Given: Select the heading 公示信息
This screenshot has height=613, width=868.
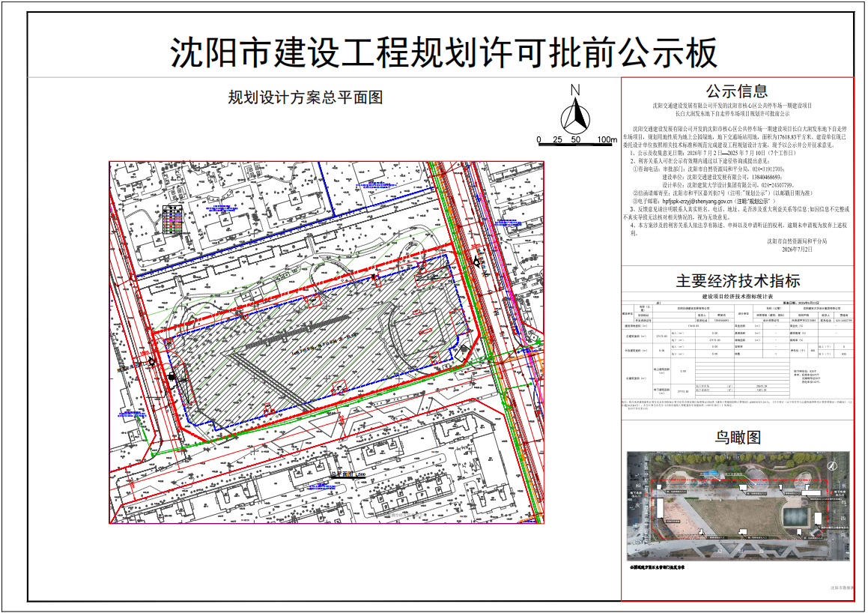Looking at the screenshot, I should pyautogui.click(x=737, y=91).
